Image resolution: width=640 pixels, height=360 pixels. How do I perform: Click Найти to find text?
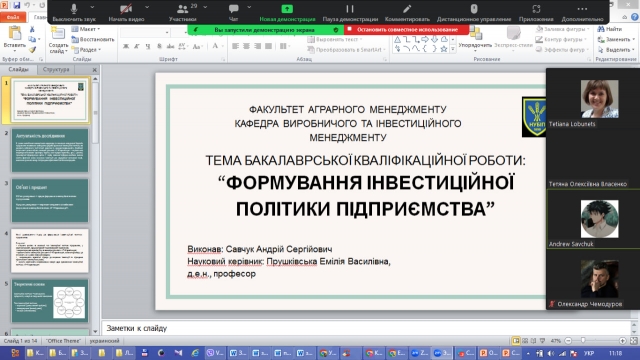click(x=610, y=29)
